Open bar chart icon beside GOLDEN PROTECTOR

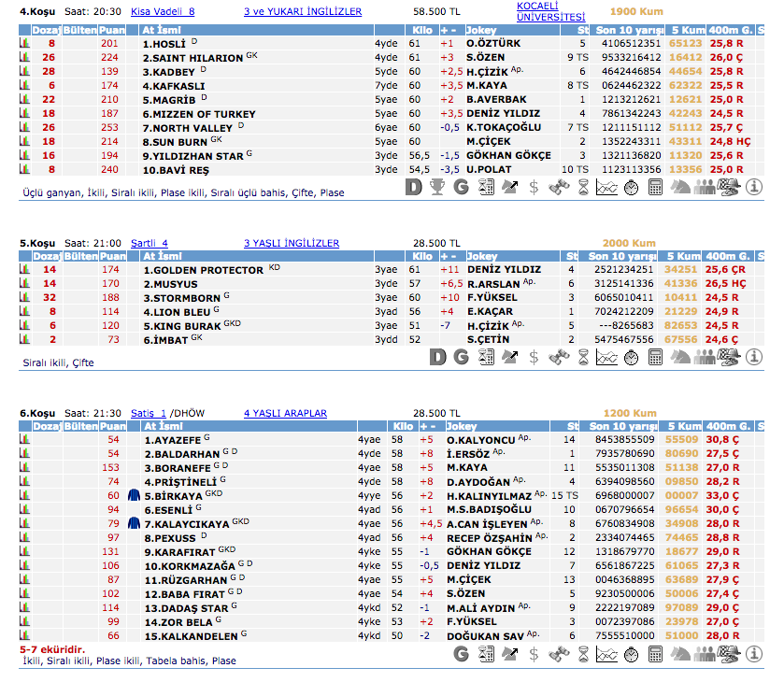(x=25, y=270)
